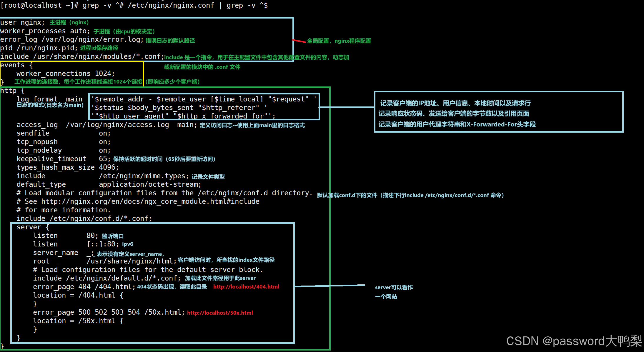Select access_log /var/log/nginx/access.log line

pos(107,125)
